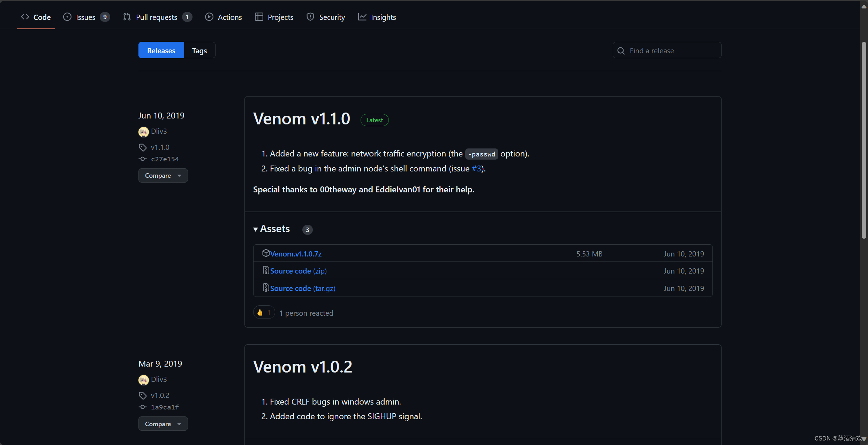Open the Compare dropdown for v1.1.0

point(163,175)
